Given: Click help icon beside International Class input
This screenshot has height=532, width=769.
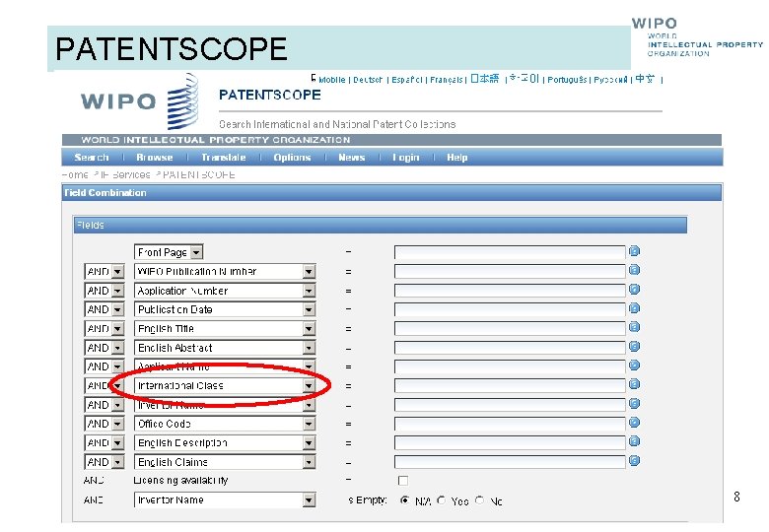Looking at the screenshot, I should tap(634, 384).
